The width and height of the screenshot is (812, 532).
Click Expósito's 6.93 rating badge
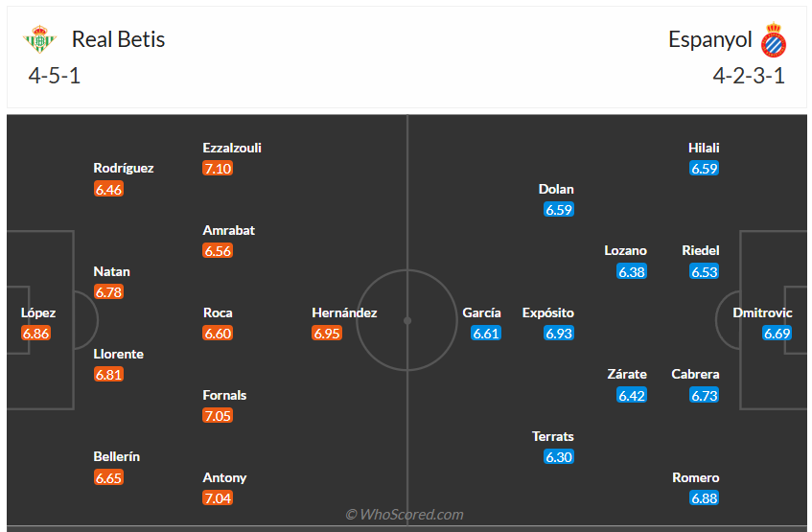click(x=559, y=334)
